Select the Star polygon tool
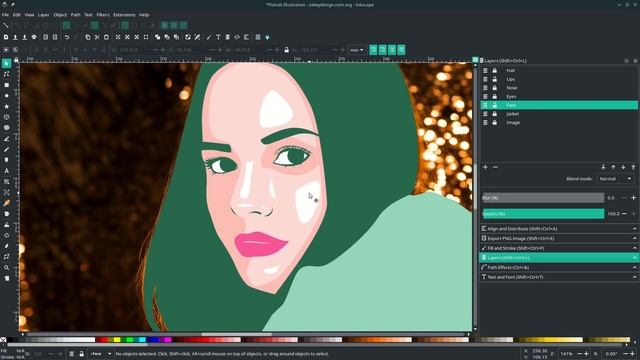The height and width of the screenshot is (360, 640). click(6, 106)
